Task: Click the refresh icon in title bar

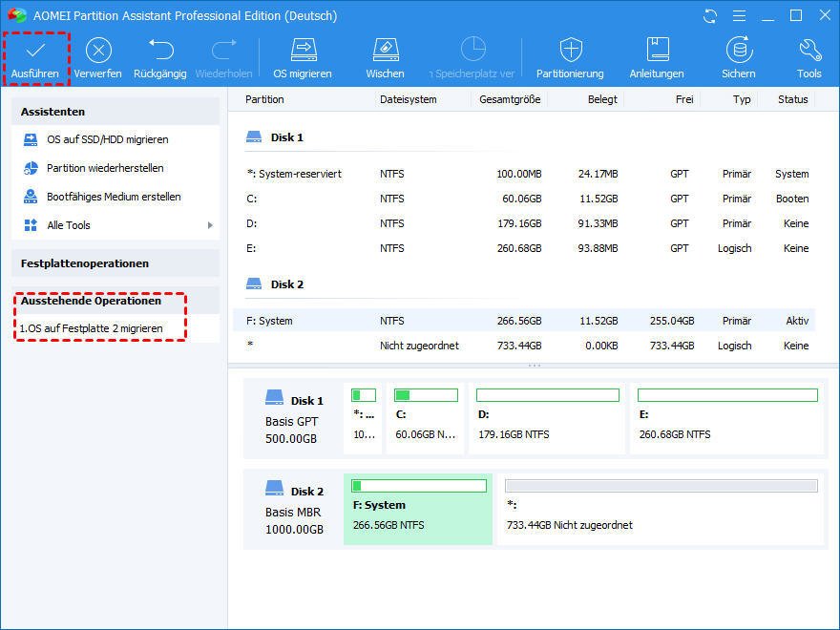Action: click(709, 16)
